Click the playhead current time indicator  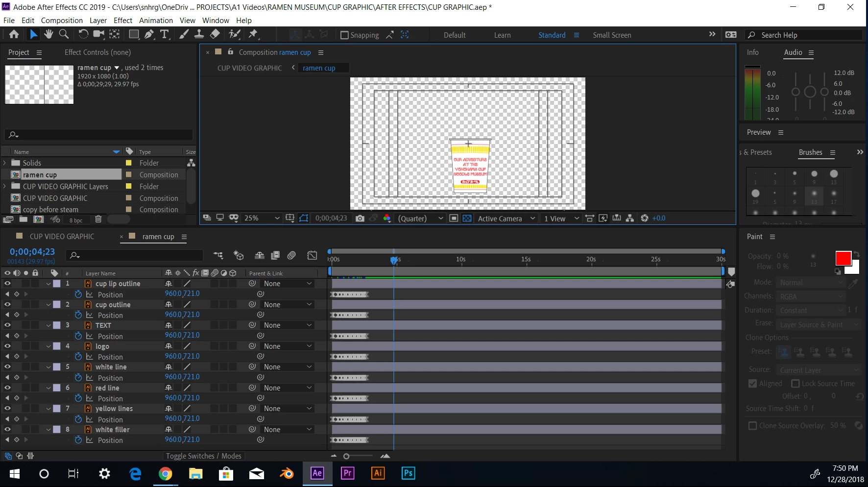pyautogui.click(x=394, y=260)
